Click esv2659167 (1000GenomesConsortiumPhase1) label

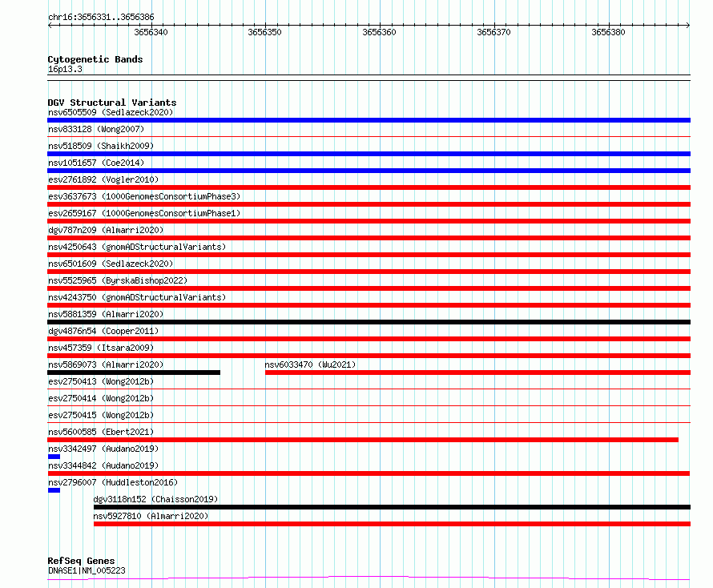click(x=144, y=213)
